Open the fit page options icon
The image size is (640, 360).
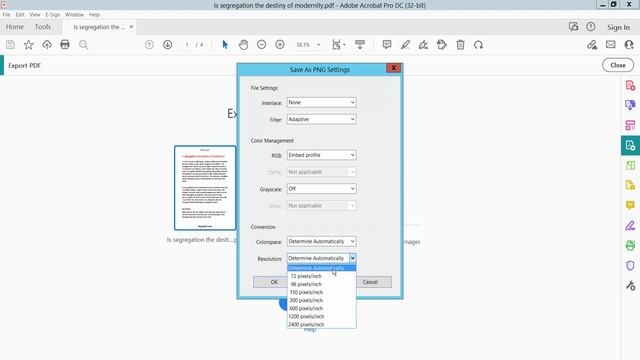pyautogui.click(x=338, y=44)
